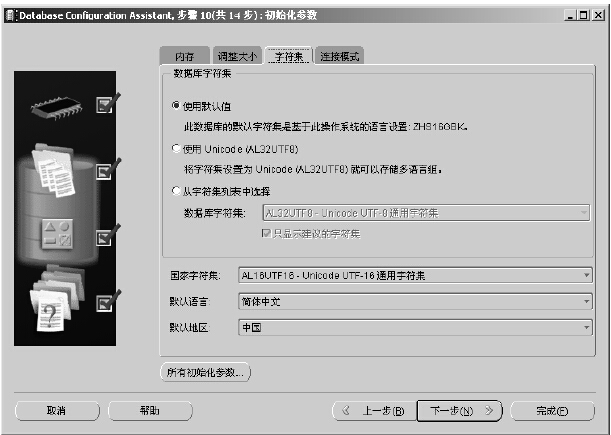This screenshot has width=611, height=435.
Task: Click the text mentioning ZHS16GBK default charset
Action: tap(326, 127)
